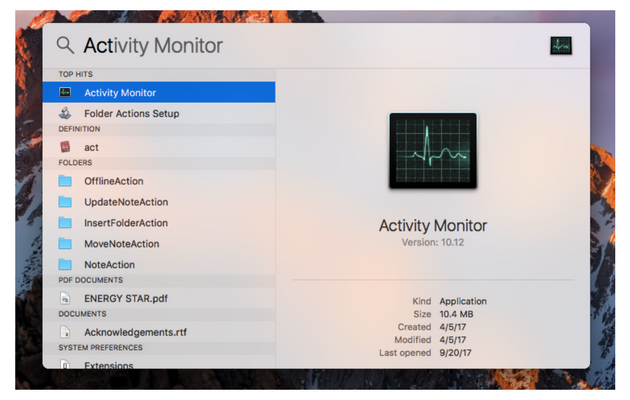Click the DOCUMENTS section header
Viewport: 630px width, 400px height.
82,314
